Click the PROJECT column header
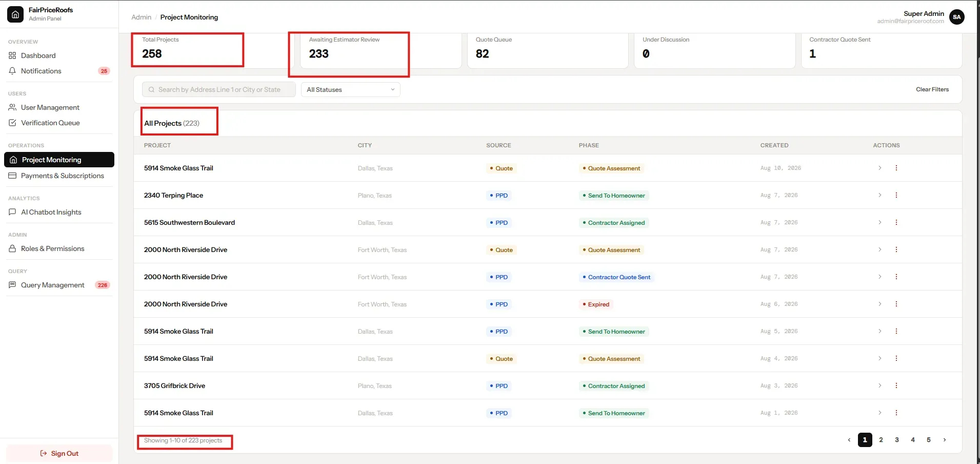980x464 pixels. pos(157,145)
